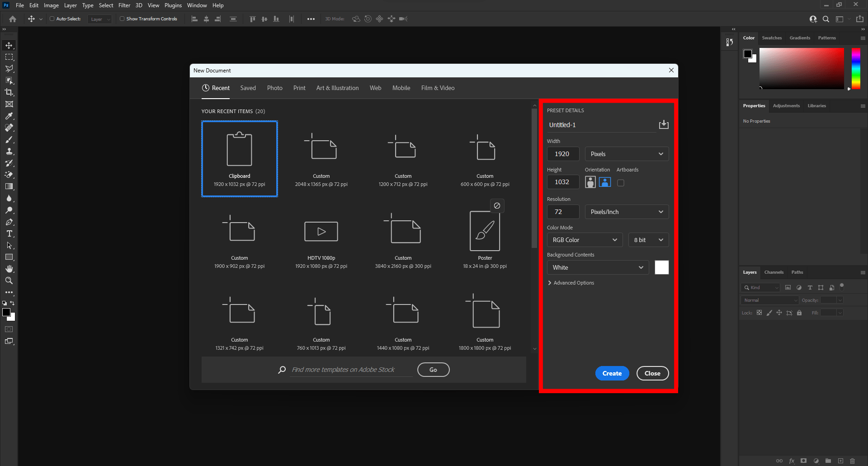Save document preset icon beside Untitled-1
This screenshot has height=466, width=868.
(x=664, y=124)
